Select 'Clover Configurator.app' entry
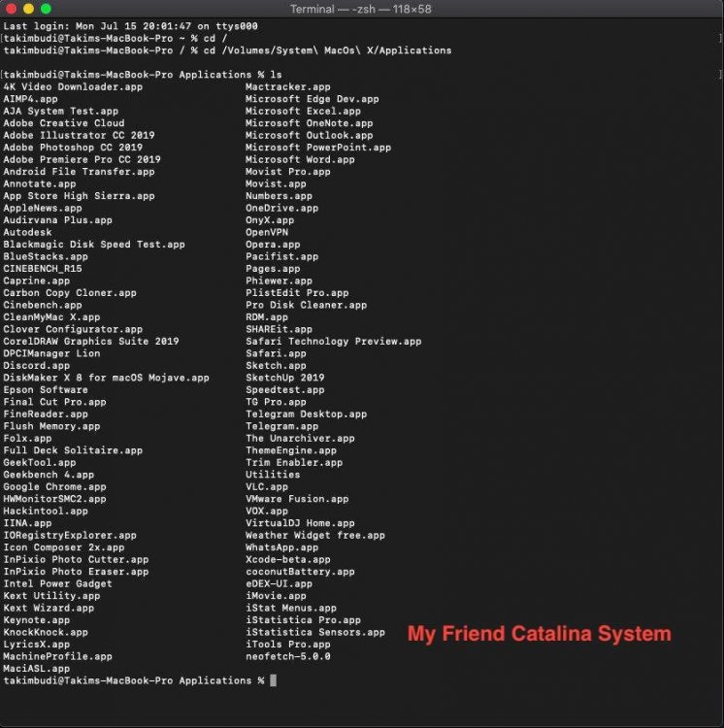Image resolution: width=724 pixels, height=728 pixels. [x=73, y=329]
